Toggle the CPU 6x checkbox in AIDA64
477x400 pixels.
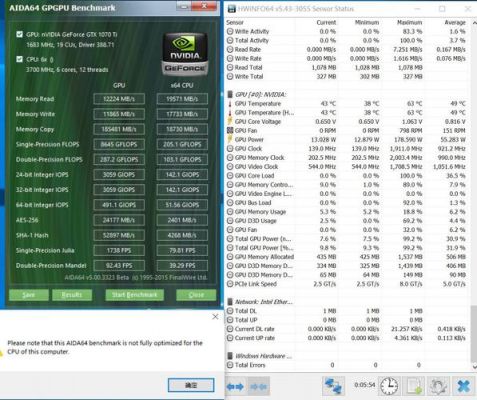(x=20, y=59)
